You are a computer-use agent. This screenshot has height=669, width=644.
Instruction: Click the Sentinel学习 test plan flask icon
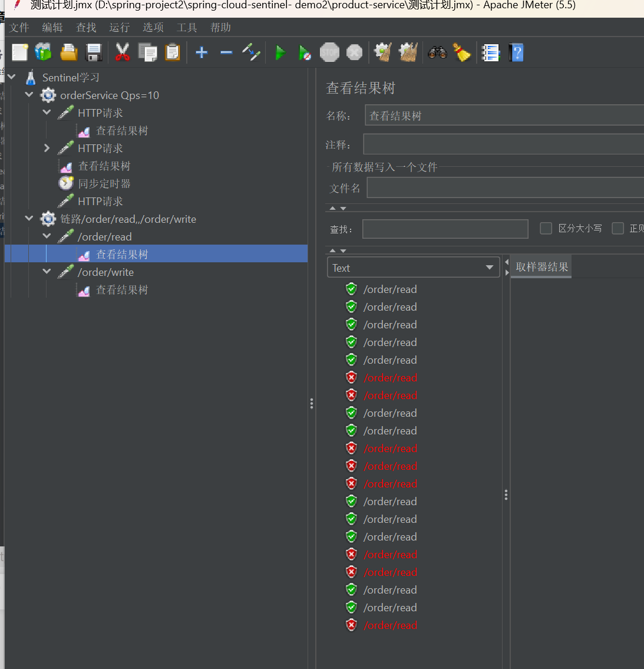31,78
